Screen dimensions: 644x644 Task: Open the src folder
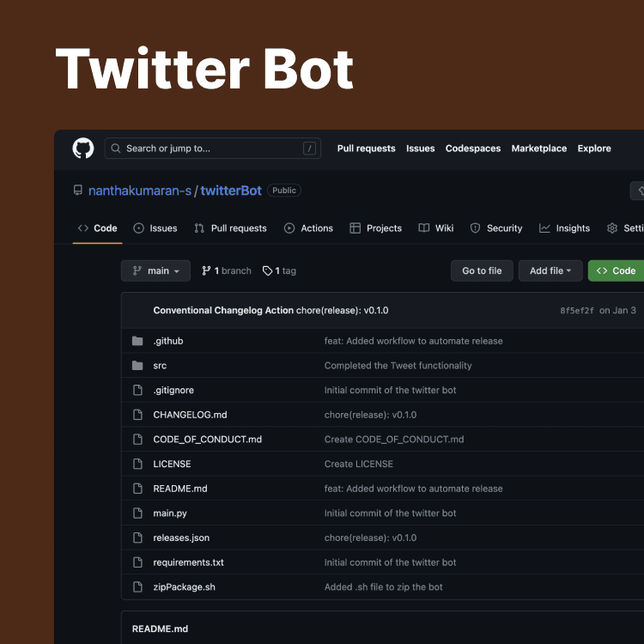click(x=160, y=366)
